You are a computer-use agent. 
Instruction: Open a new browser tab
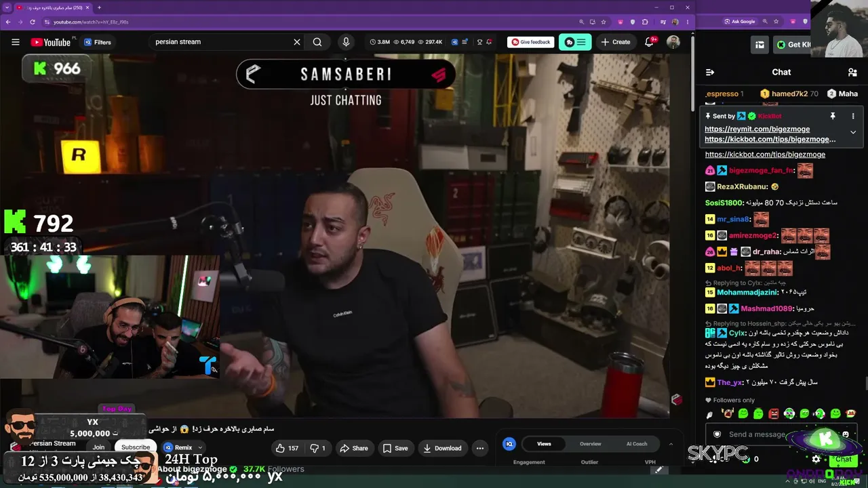point(99,7)
